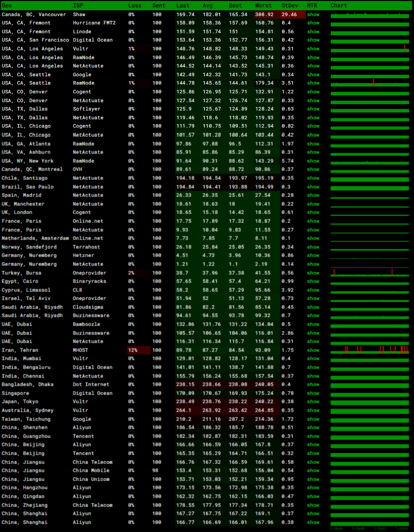414x532 pixels.
Task: Open chart for Canada Vancouver Shaw
Action: 369,15
